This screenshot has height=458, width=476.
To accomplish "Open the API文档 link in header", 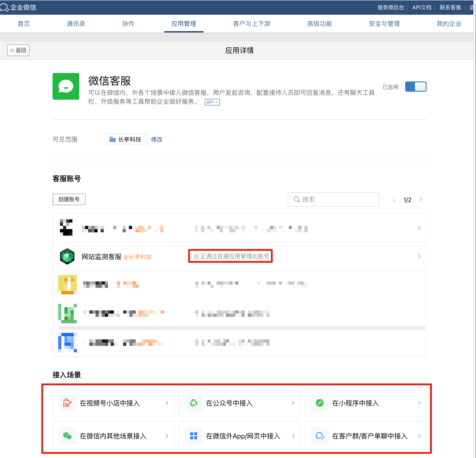I will click(x=422, y=8).
